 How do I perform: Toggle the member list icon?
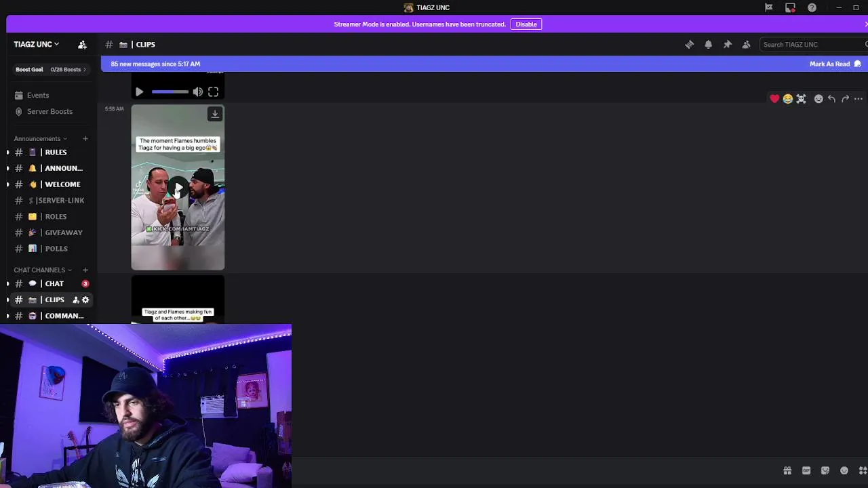[746, 44]
